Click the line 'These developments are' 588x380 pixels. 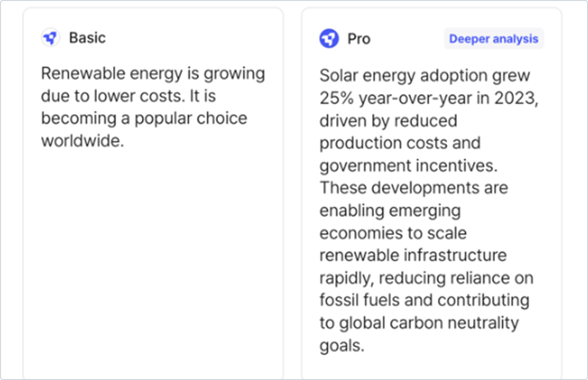coord(414,188)
